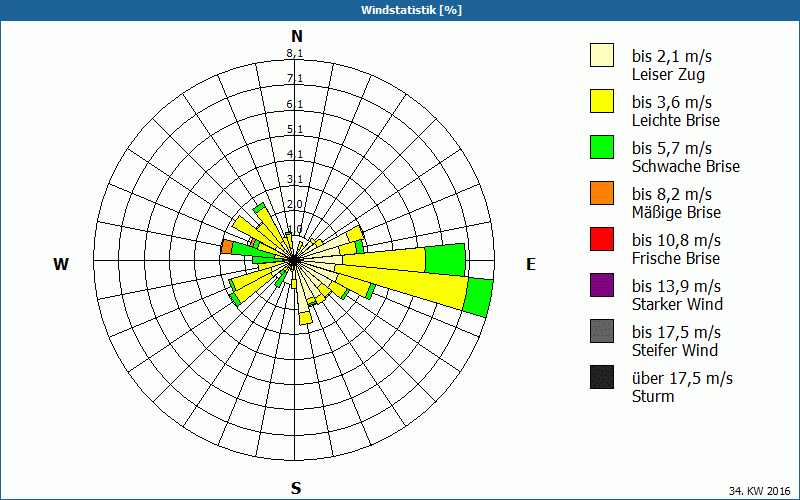
Task: Click the 'Starker Wind' legend label
Action: tap(677, 304)
